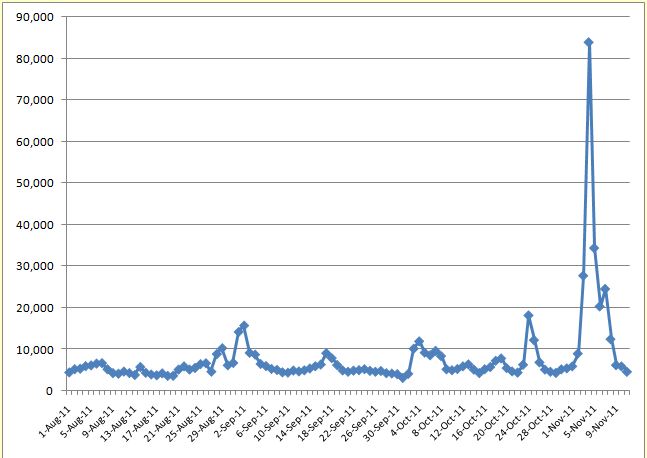This screenshot has width=647, height=458.
Task: Click the last data point on the line
Action: tap(627, 372)
